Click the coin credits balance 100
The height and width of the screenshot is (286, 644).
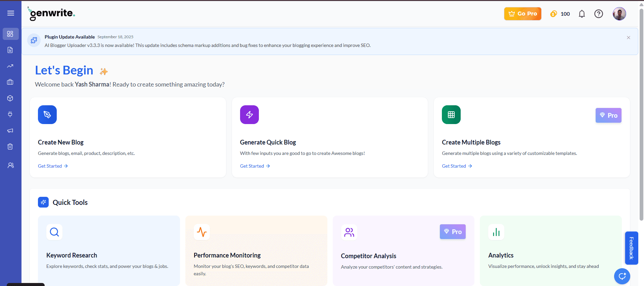tap(560, 14)
